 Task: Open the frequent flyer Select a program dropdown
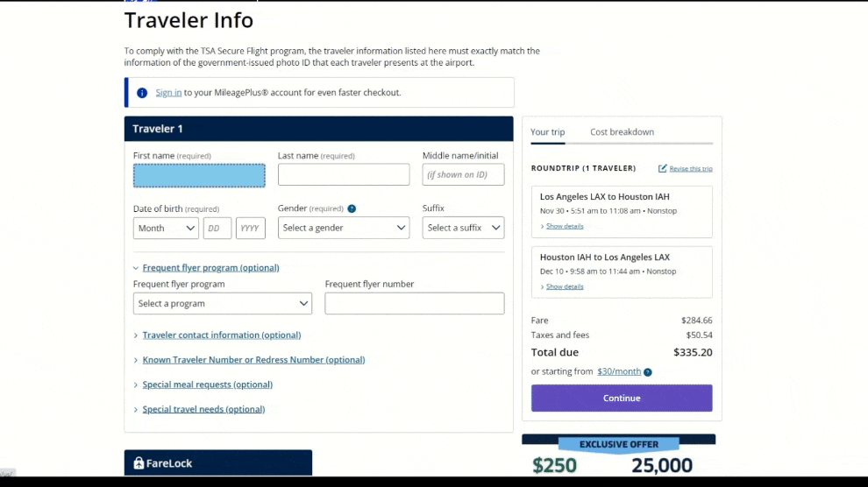[x=223, y=304]
